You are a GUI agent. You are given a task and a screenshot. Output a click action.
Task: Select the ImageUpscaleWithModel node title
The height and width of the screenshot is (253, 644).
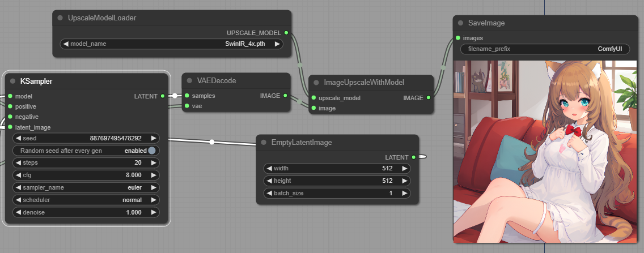click(x=363, y=83)
